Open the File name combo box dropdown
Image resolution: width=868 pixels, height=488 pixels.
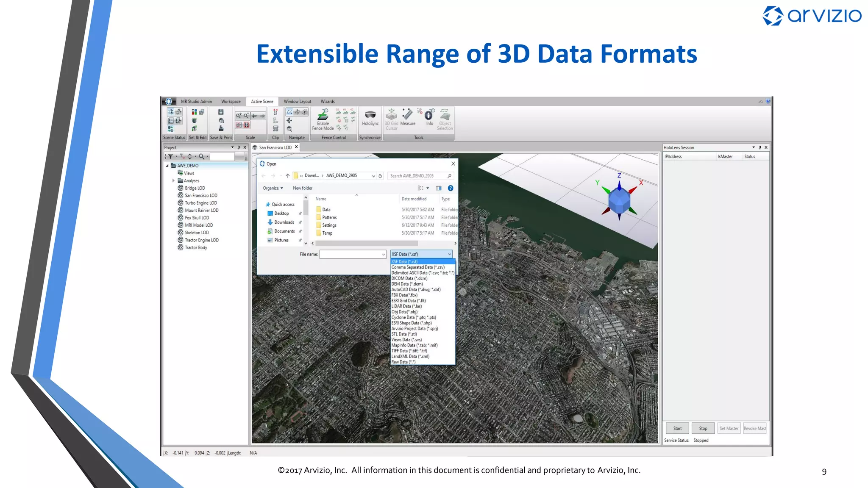click(x=383, y=254)
